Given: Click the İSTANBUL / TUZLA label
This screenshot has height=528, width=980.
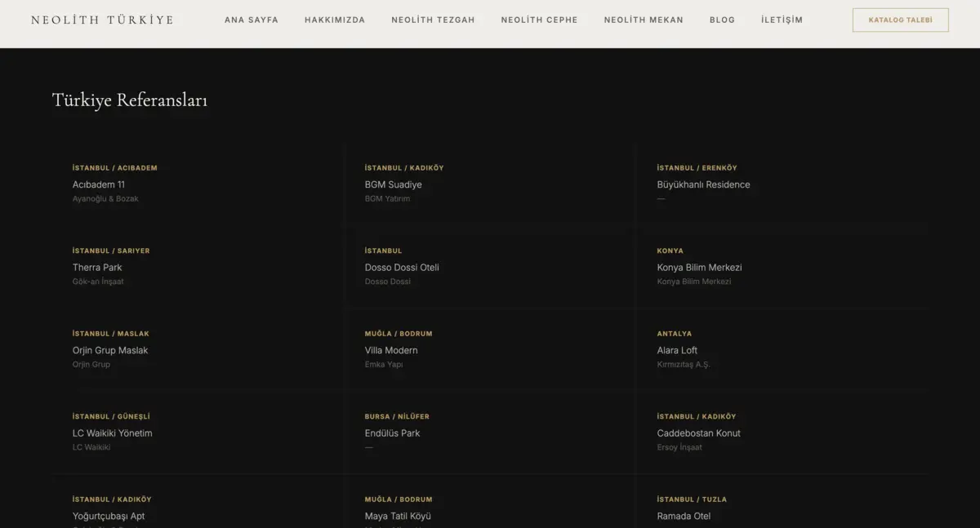Looking at the screenshot, I should 692,499.
